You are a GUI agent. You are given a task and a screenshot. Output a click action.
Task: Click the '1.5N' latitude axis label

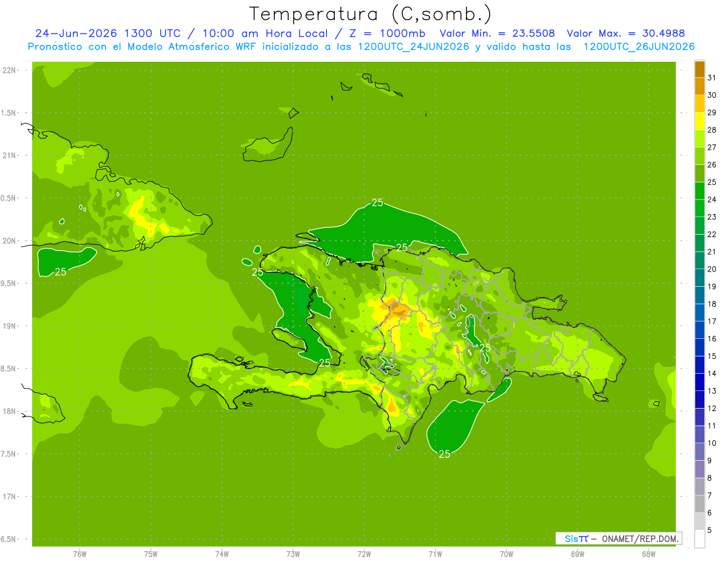pos(10,113)
